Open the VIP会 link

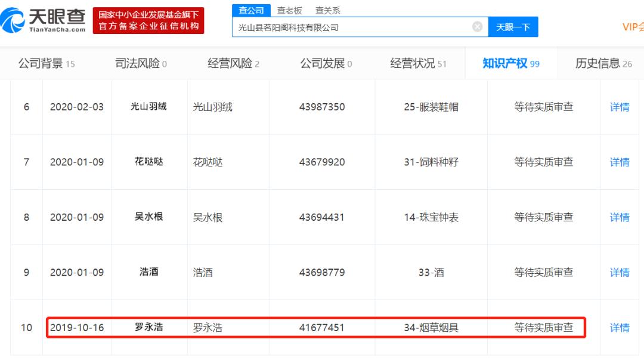click(x=631, y=26)
